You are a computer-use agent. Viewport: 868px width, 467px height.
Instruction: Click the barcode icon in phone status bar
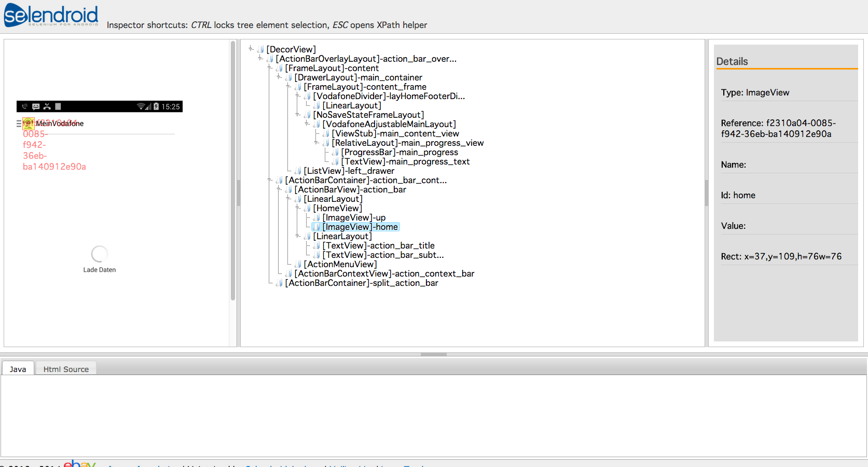(x=58, y=106)
